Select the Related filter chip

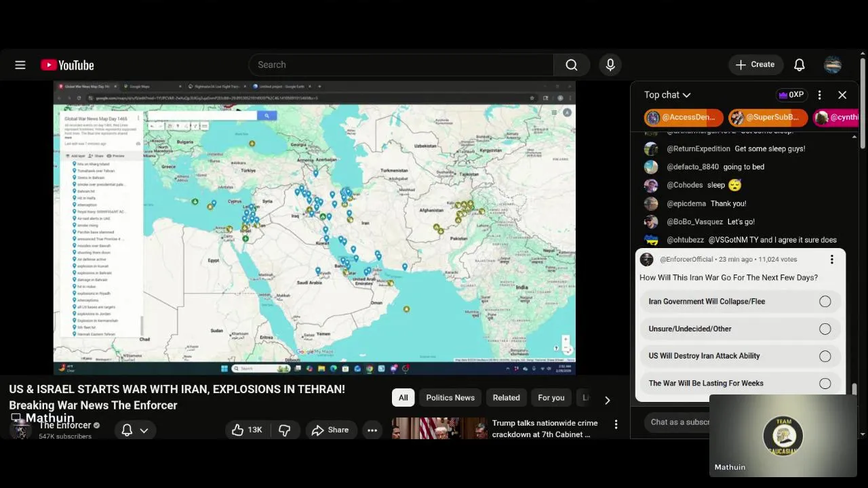(x=507, y=398)
